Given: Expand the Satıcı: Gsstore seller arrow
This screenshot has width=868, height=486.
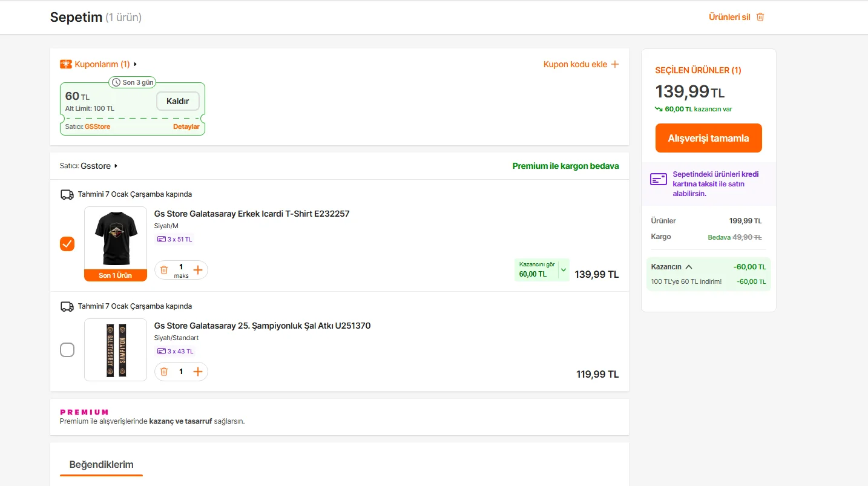Looking at the screenshot, I should (x=116, y=166).
